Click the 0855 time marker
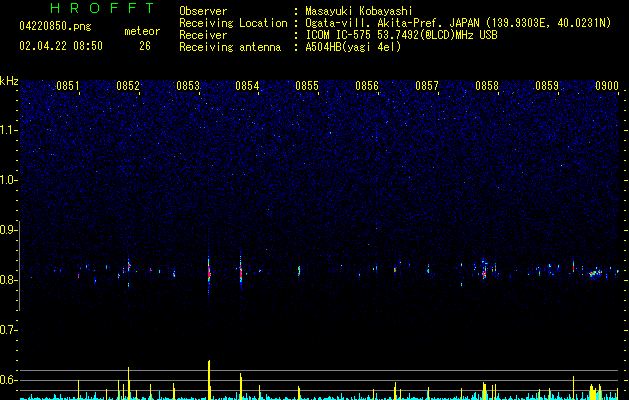Viewport: 629px width, 400px height. coord(307,85)
